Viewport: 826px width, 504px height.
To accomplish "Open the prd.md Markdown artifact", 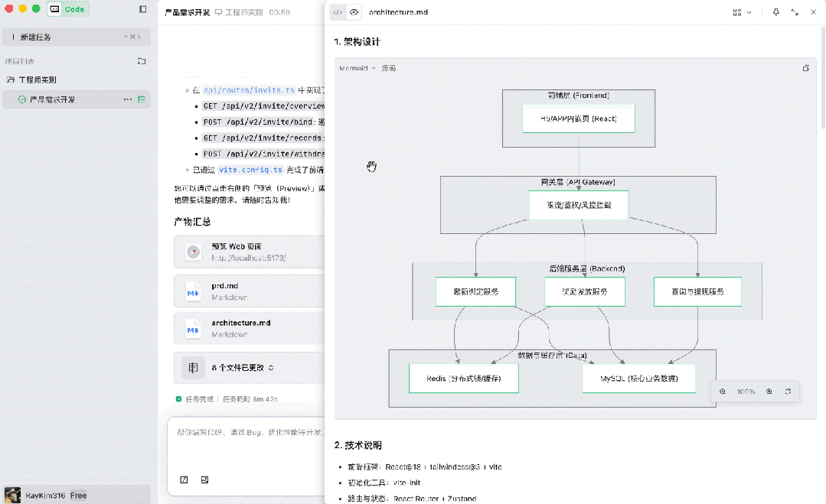I will [246, 291].
